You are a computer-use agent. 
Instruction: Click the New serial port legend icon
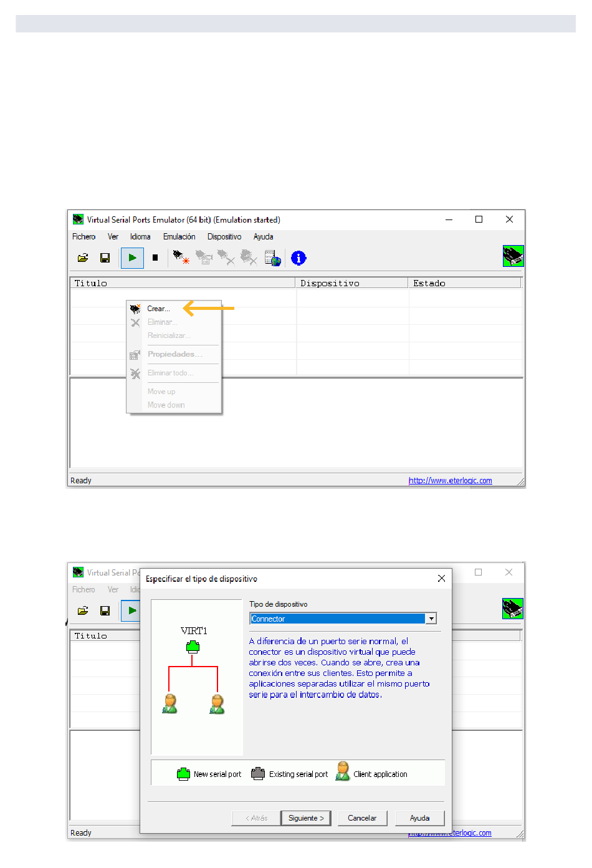[x=183, y=774]
